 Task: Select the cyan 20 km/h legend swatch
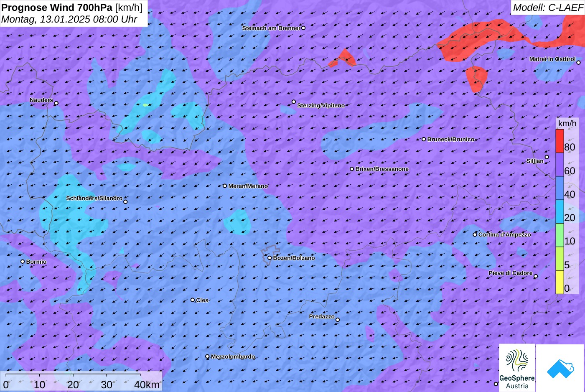560,212
